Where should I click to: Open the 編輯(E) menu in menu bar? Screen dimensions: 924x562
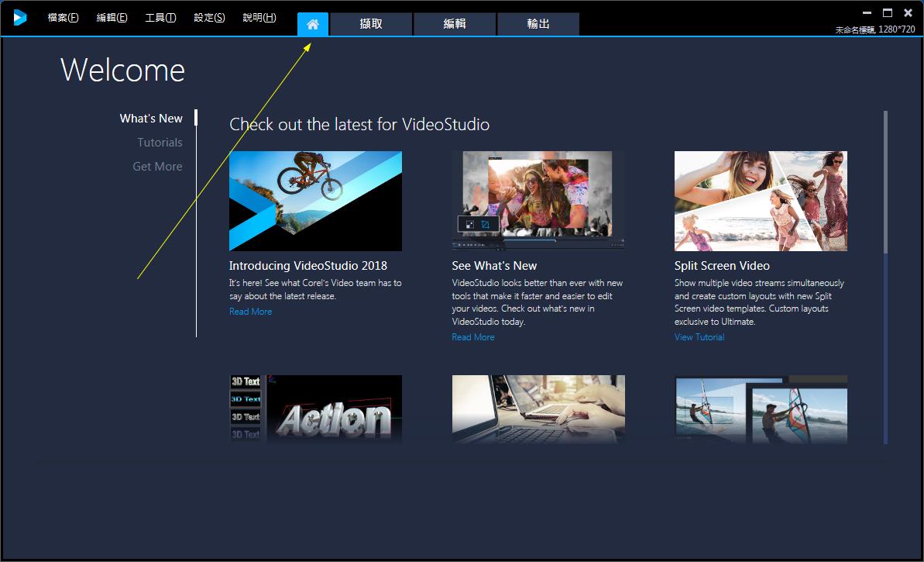pyautogui.click(x=112, y=18)
